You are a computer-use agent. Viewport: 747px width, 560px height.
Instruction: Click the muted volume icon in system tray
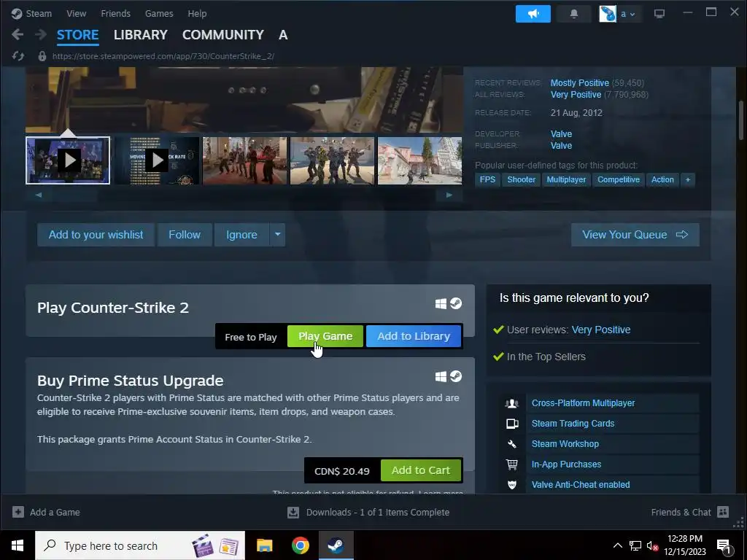[652, 545]
